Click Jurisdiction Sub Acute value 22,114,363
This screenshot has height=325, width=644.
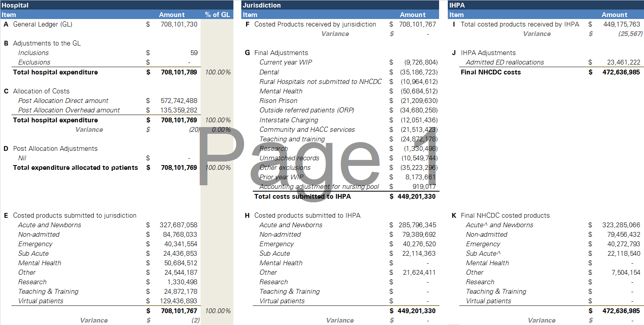pos(419,253)
